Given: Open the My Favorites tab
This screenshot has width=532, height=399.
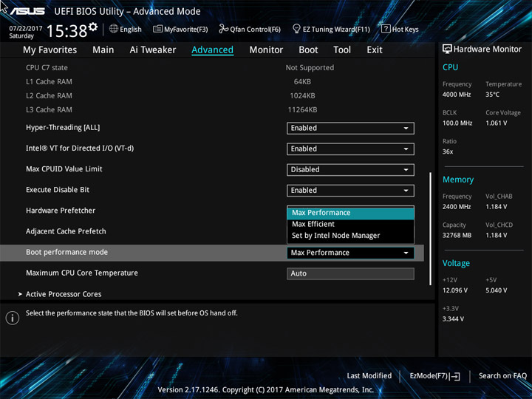Looking at the screenshot, I should coord(50,50).
